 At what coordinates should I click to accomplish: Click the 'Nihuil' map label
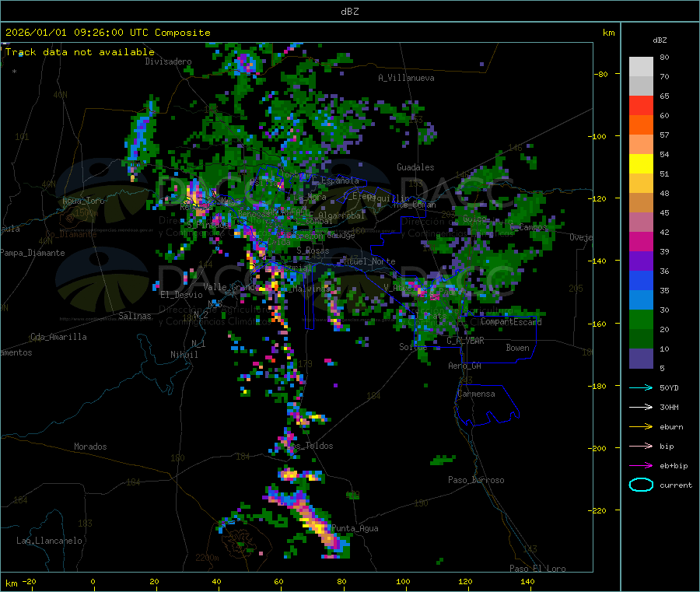[184, 355]
